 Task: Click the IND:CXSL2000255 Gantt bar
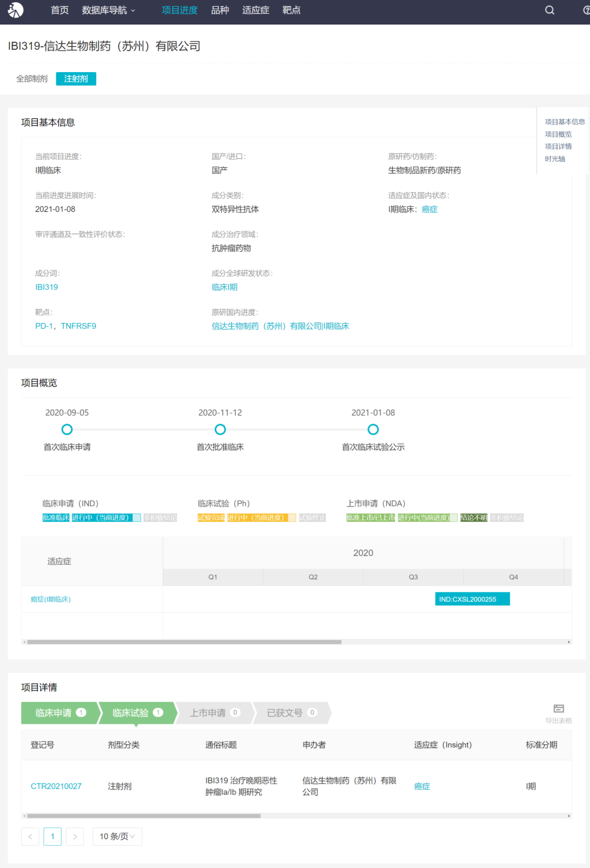[473, 599]
